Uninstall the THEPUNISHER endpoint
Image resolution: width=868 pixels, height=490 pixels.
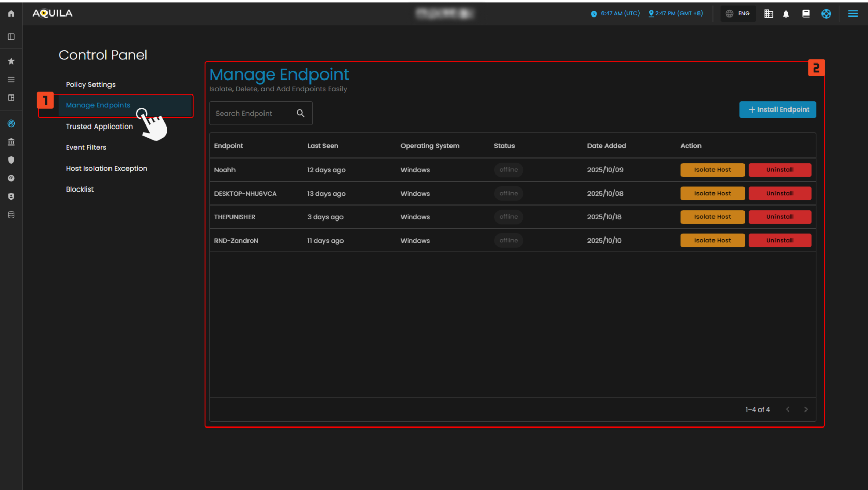[x=779, y=217]
